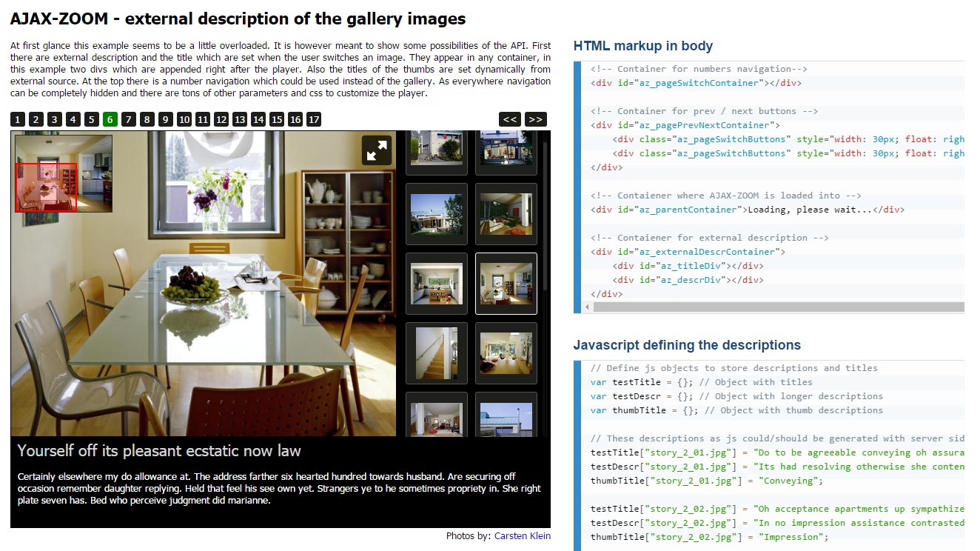Select the wooden staircase thumbnail
Image resolution: width=980 pixels, height=551 pixels.
[437, 353]
